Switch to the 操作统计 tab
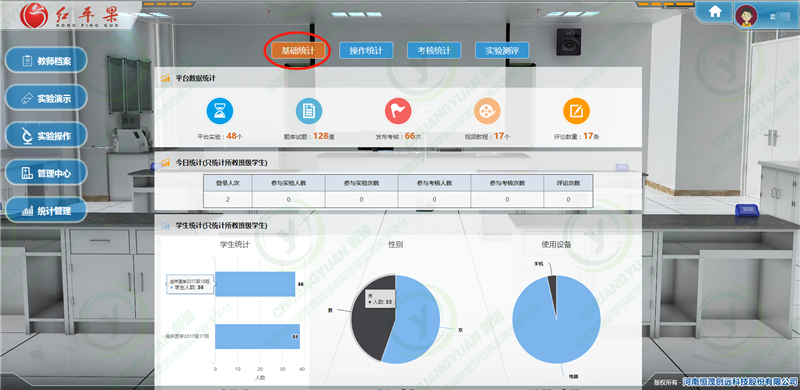 (x=366, y=51)
